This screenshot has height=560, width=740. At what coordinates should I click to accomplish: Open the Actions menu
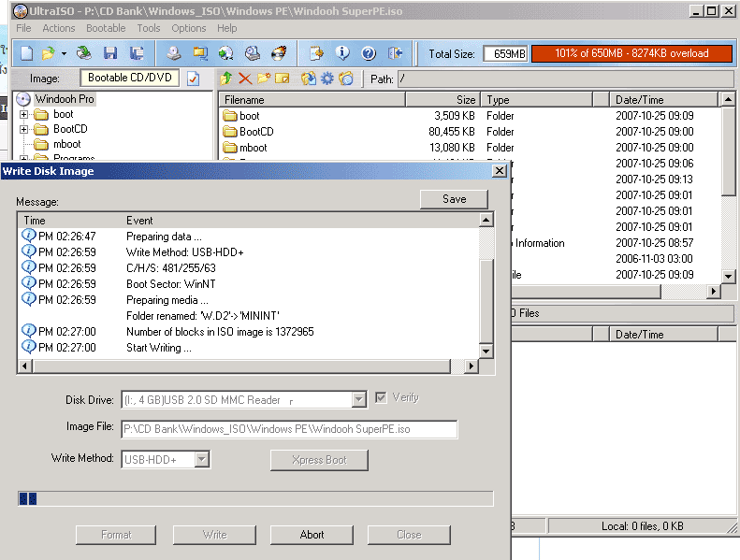(59, 28)
